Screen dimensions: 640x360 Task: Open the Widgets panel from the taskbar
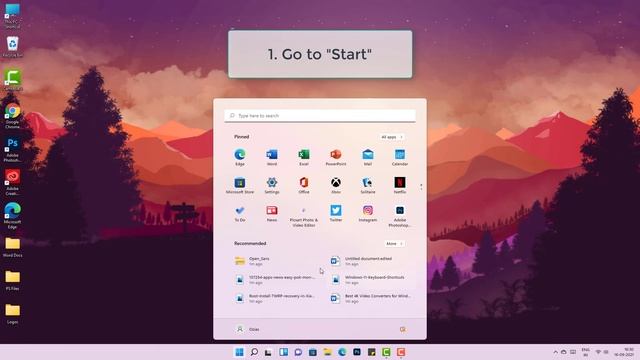[x=283, y=352]
